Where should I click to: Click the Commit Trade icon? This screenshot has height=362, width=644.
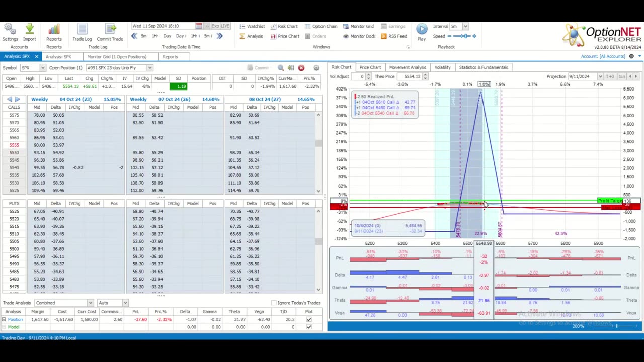coord(110,32)
